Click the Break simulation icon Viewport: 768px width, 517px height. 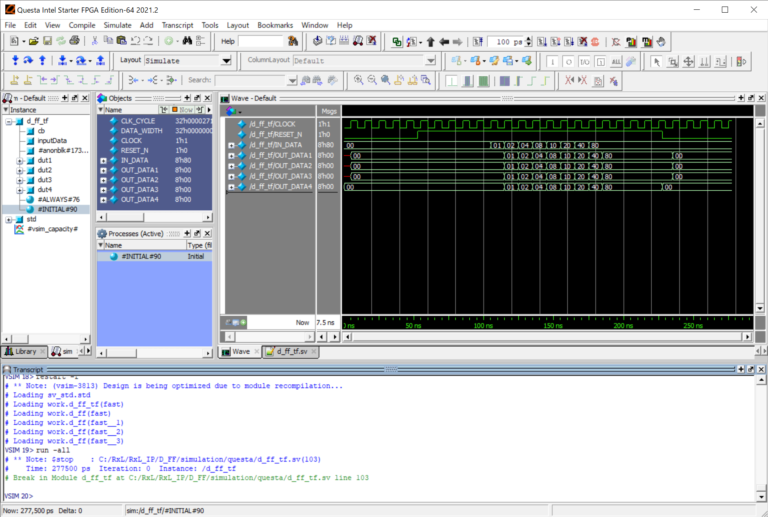pyautogui.click(x=582, y=42)
